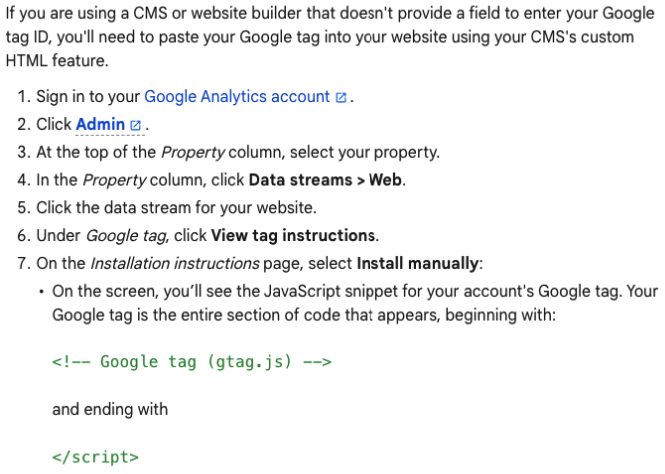Open the Admin link in step 2
Screen dimensions: 665x474
point(100,125)
